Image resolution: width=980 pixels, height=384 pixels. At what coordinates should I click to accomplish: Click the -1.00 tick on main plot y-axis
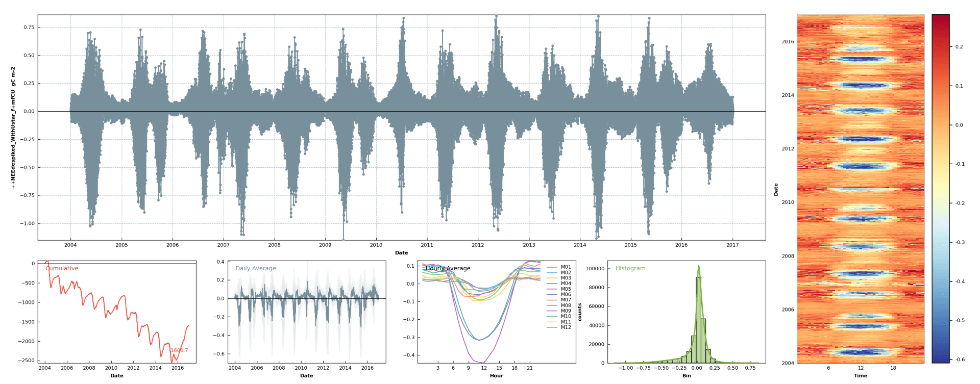[x=27, y=223]
